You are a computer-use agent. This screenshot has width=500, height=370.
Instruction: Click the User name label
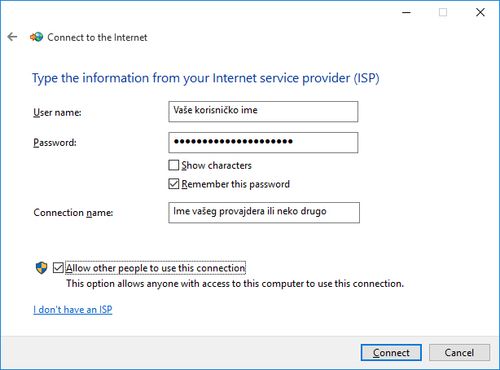coord(57,112)
